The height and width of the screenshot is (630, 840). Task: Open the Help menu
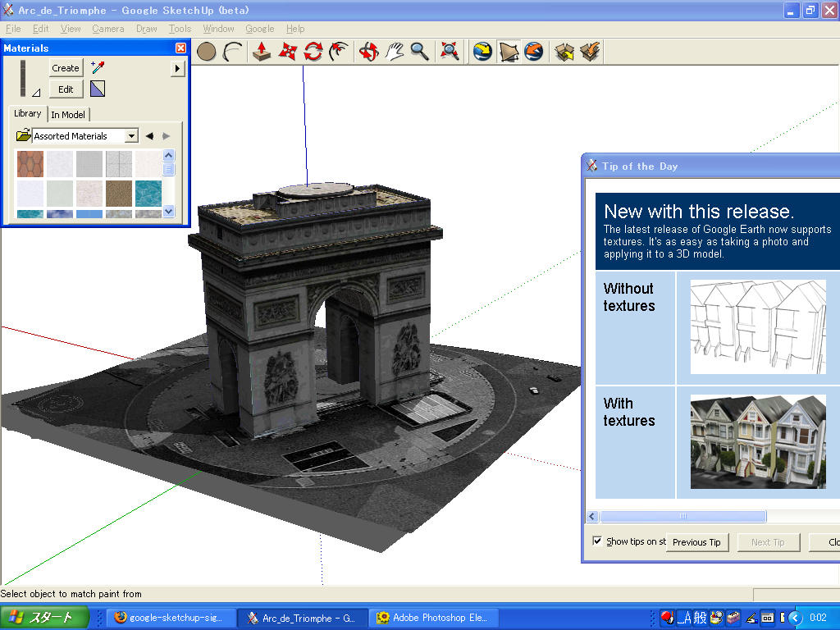click(x=295, y=29)
